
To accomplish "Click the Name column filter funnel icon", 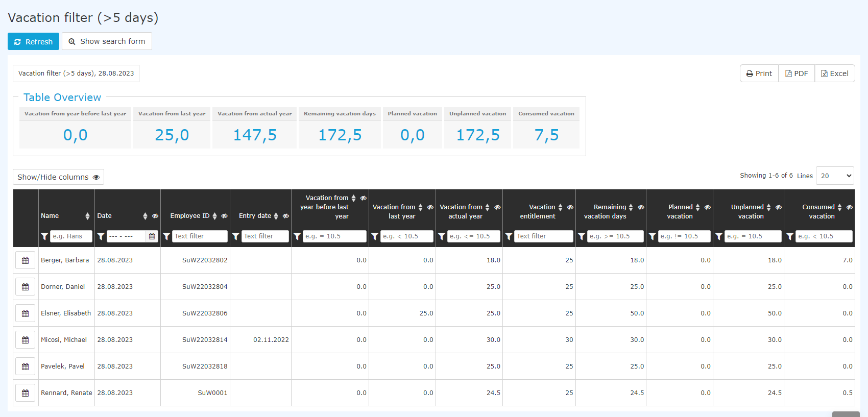I will (x=44, y=236).
